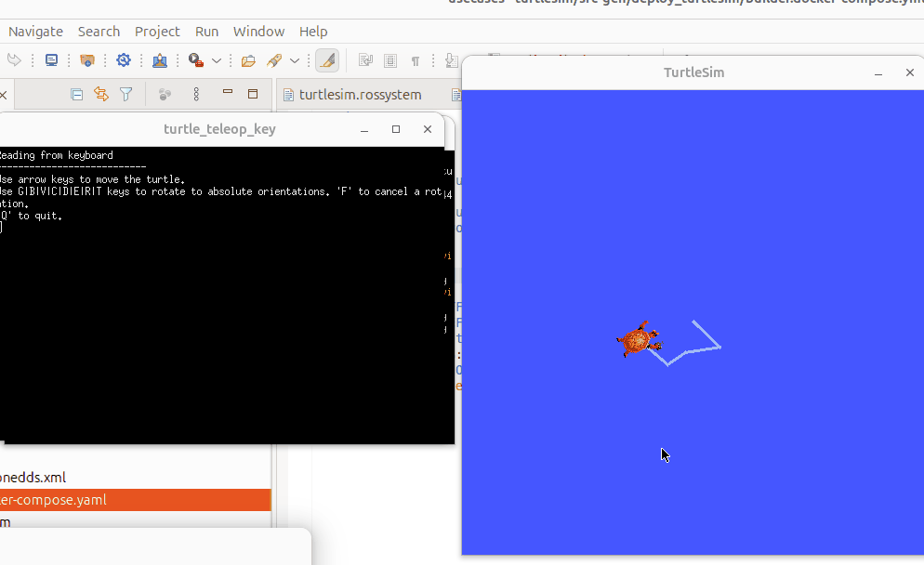Toggle word wrap toolbar icon

point(365,60)
